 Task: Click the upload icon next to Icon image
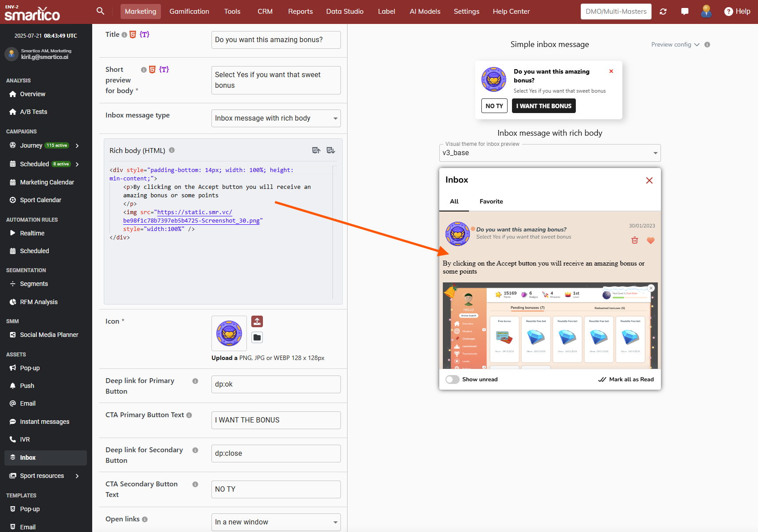pos(257,321)
